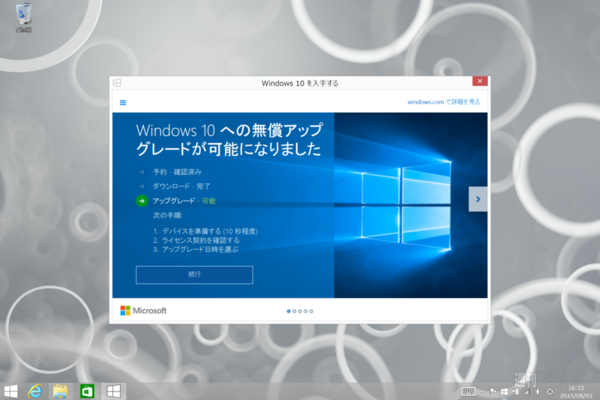Click the Get Windows 10 taskbar button
Screen dimensions: 600x400
pyautogui.click(x=113, y=391)
